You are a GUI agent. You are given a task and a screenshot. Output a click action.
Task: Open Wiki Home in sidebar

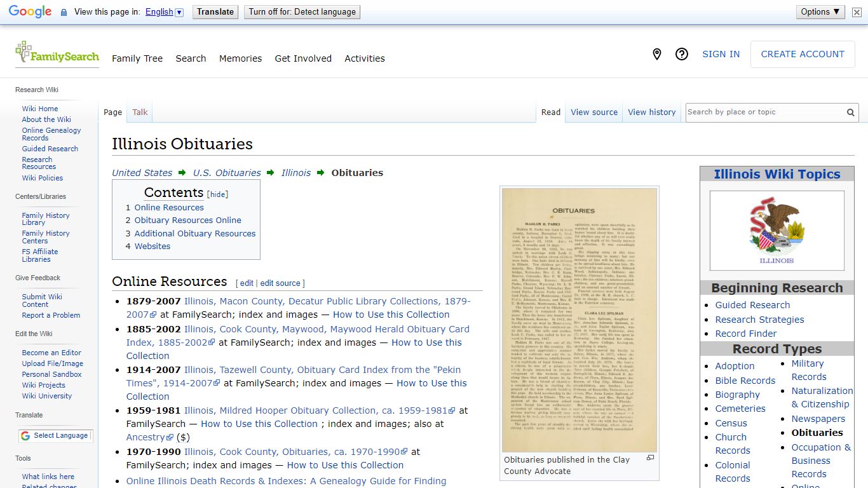pyautogui.click(x=40, y=109)
